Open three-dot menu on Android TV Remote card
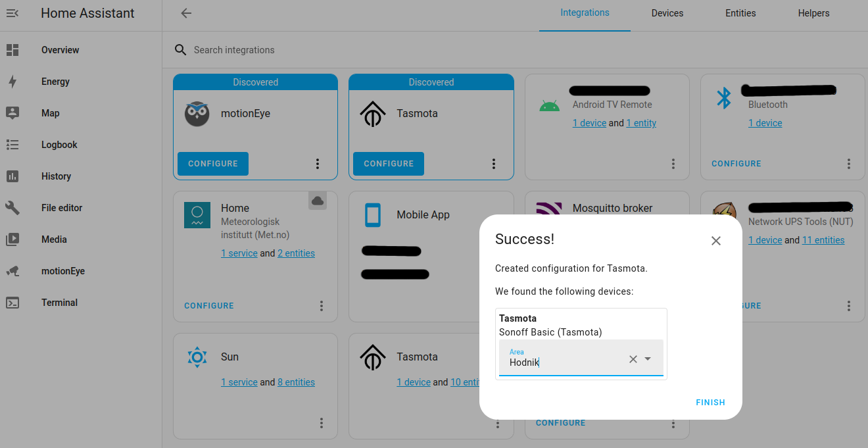Viewport: 868px width, 448px height. pos(673,164)
